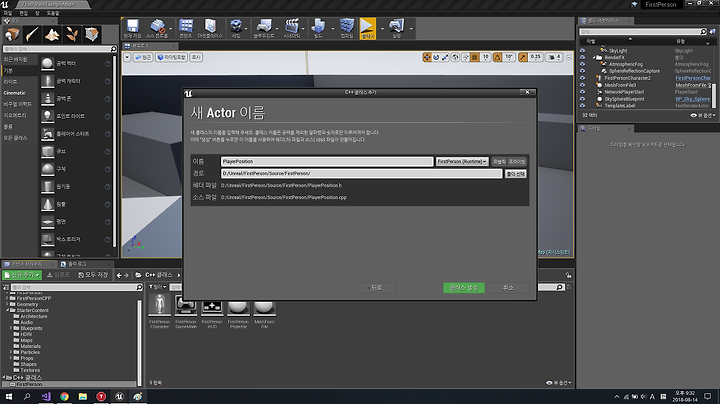Open the Play options dropdown arrow
Image resolution: width=720 pixels, height=404 pixels.
(382, 29)
